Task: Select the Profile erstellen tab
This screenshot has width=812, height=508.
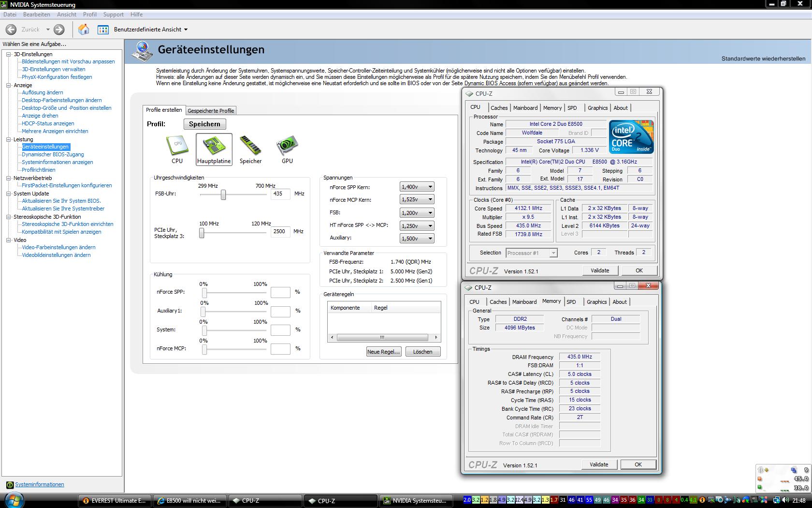Action: point(164,110)
